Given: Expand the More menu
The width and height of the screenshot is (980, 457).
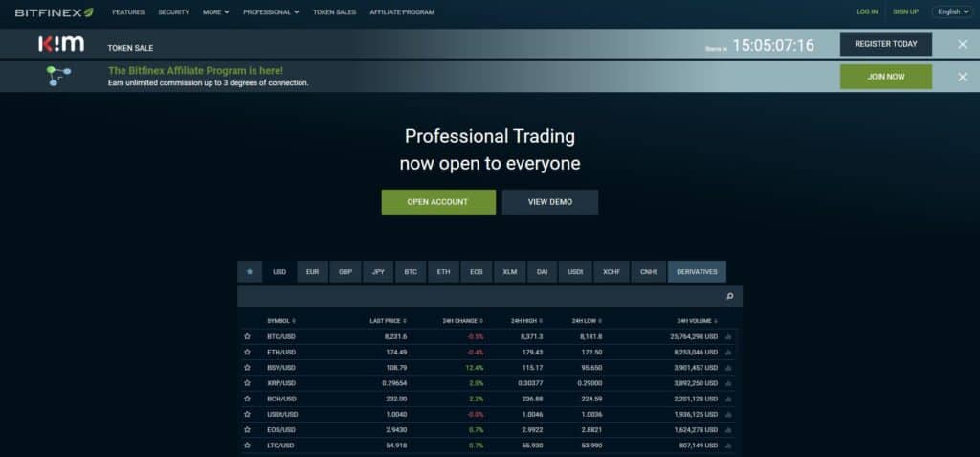Looking at the screenshot, I should [x=216, y=11].
